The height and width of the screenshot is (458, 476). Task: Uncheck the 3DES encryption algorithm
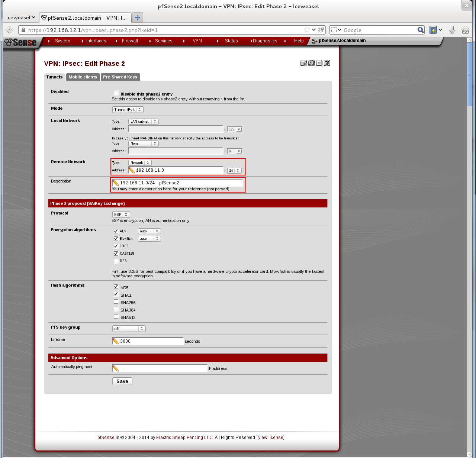(116, 246)
